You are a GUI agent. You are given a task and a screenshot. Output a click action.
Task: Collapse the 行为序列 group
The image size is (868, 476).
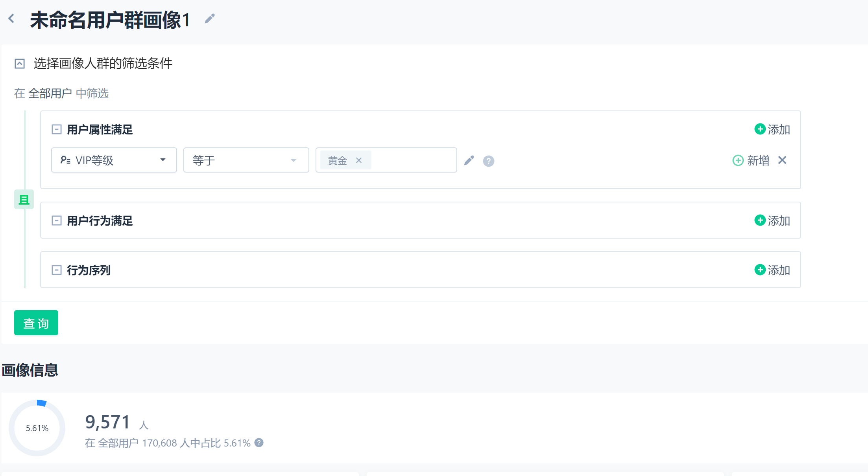click(x=57, y=270)
